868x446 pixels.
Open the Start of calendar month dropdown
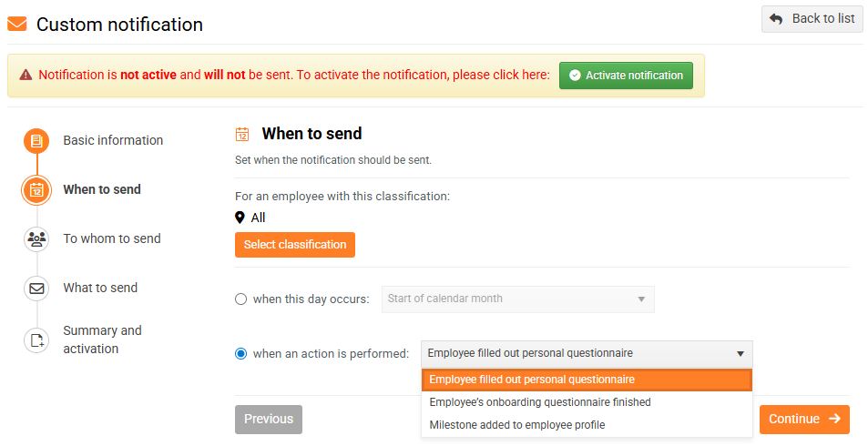click(x=517, y=299)
